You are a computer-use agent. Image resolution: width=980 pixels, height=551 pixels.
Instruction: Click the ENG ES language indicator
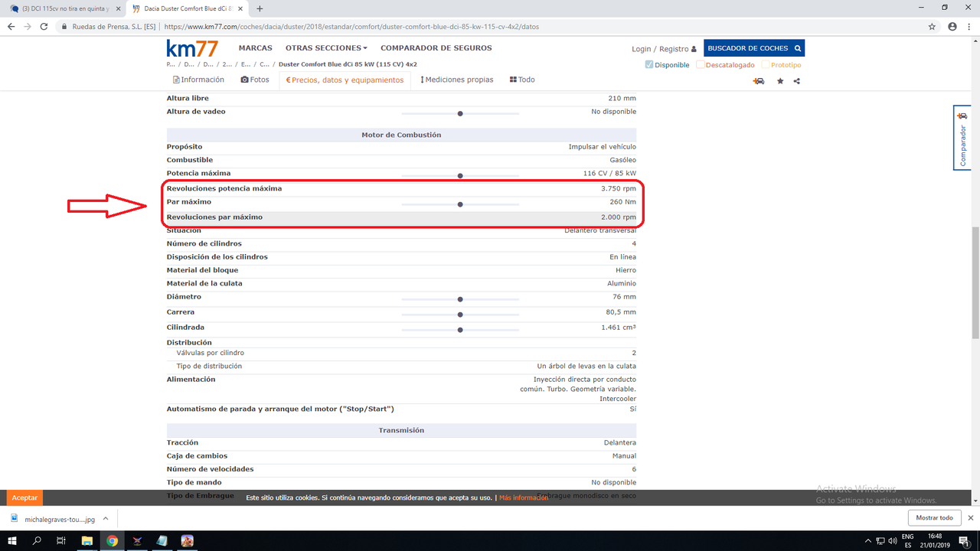(x=908, y=540)
